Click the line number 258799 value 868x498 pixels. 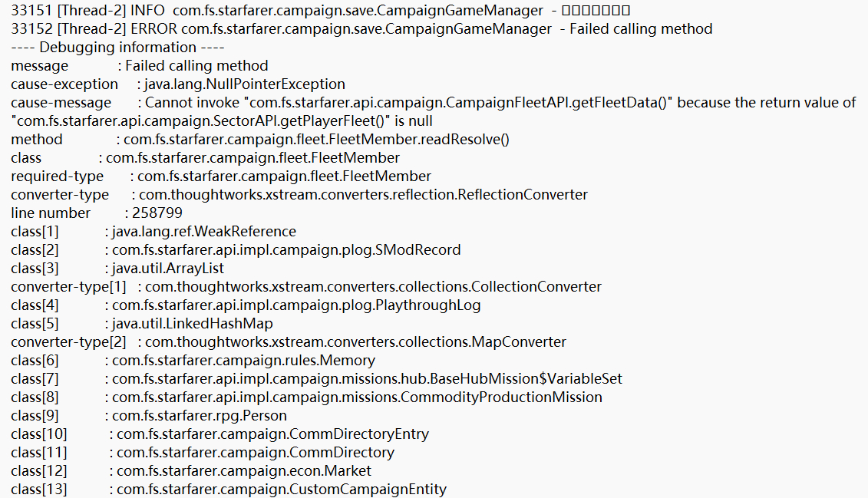(157, 213)
